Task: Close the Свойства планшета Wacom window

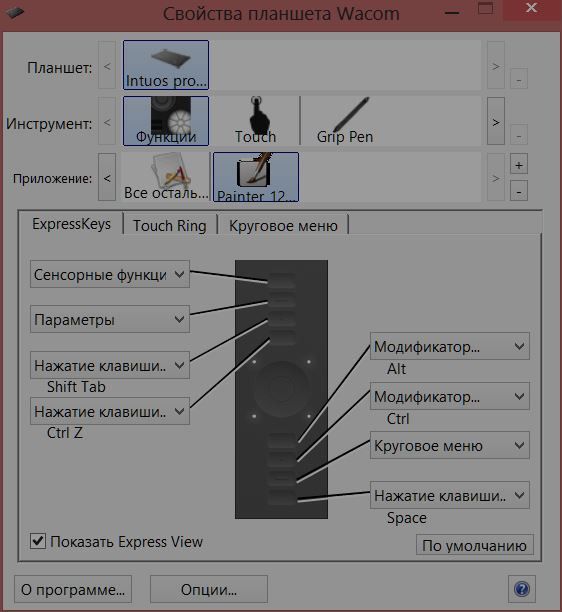Action: [x=532, y=9]
